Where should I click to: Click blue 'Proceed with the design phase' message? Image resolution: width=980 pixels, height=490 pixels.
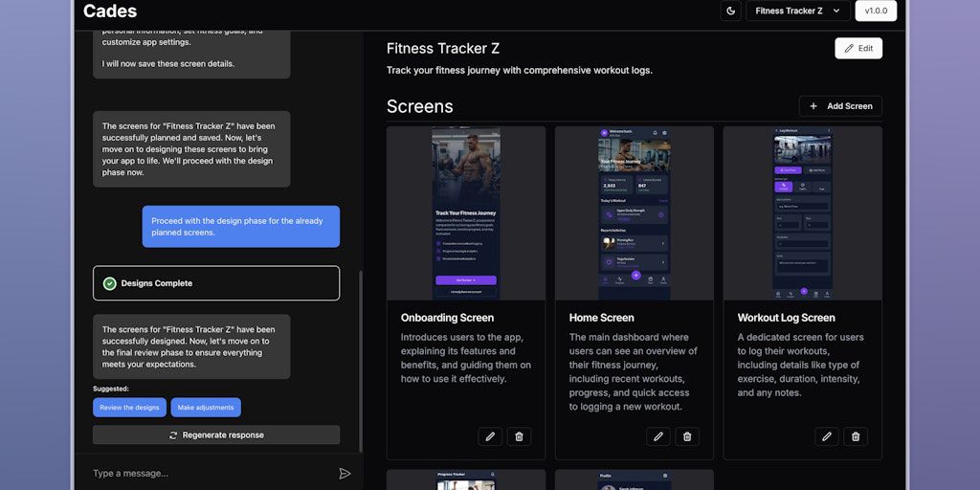240,226
